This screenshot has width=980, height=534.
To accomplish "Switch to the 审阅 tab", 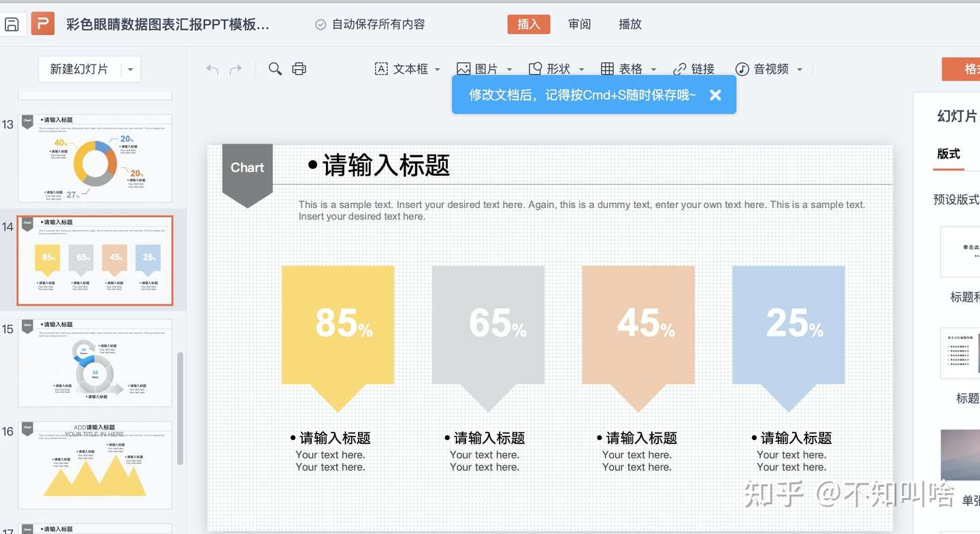I will pyautogui.click(x=580, y=24).
